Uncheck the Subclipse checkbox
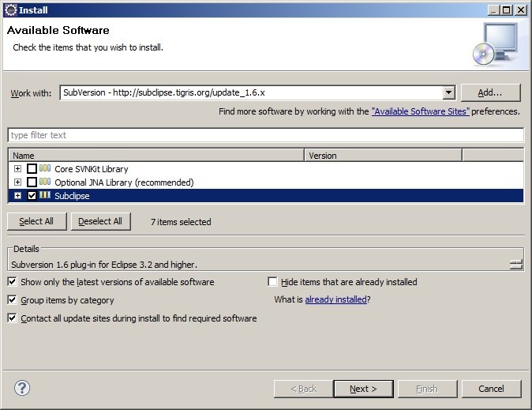532x410 pixels. point(32,196)
